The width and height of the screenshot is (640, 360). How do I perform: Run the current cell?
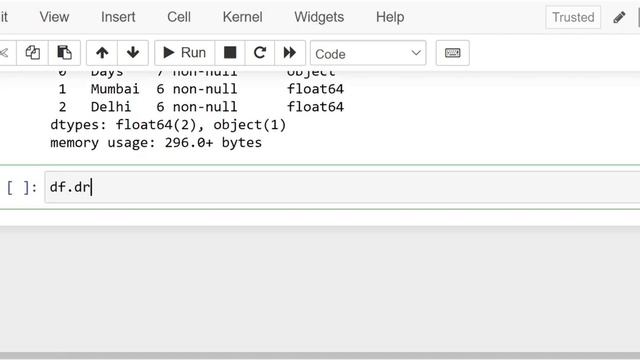(184, 53)
